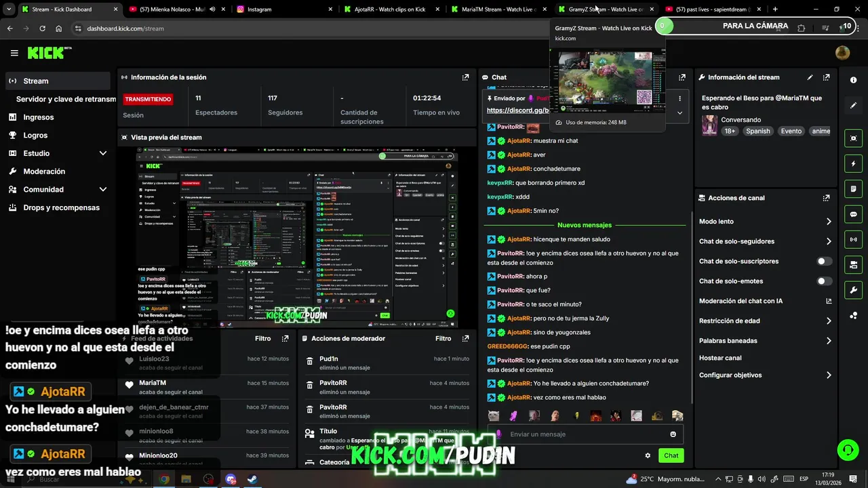Click the Evento tag
This screenshot has width=868, height=488.
[x=791, y=131]
